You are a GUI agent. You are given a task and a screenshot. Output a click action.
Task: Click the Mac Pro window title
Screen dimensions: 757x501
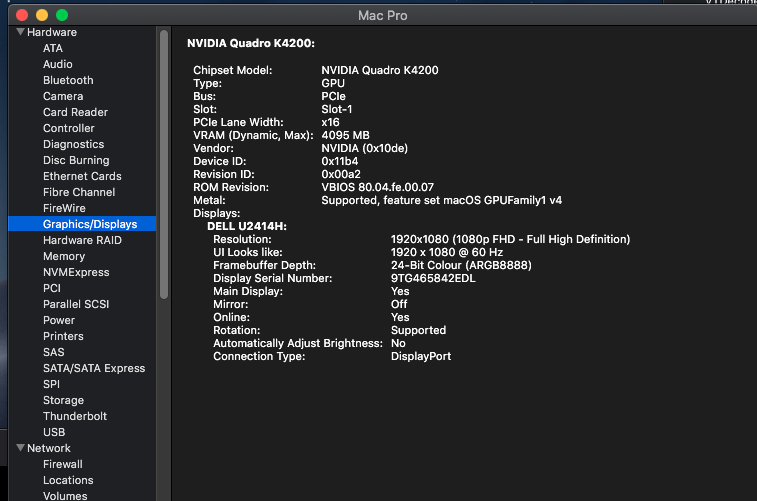(382, 15)
